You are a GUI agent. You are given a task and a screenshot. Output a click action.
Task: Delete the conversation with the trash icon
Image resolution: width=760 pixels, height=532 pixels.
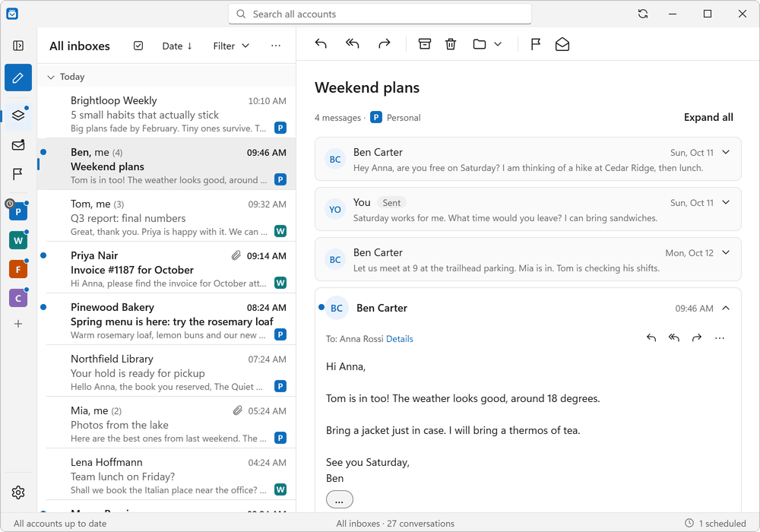point(451,44)
